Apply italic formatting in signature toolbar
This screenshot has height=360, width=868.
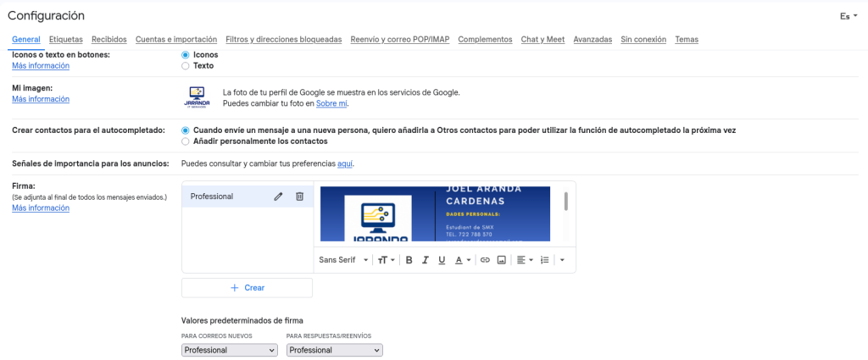point(426,260)
